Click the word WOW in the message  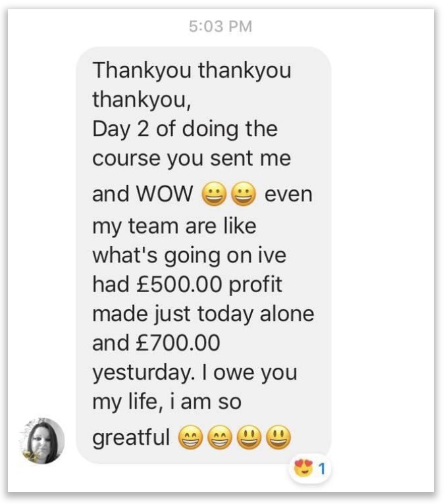165,195
